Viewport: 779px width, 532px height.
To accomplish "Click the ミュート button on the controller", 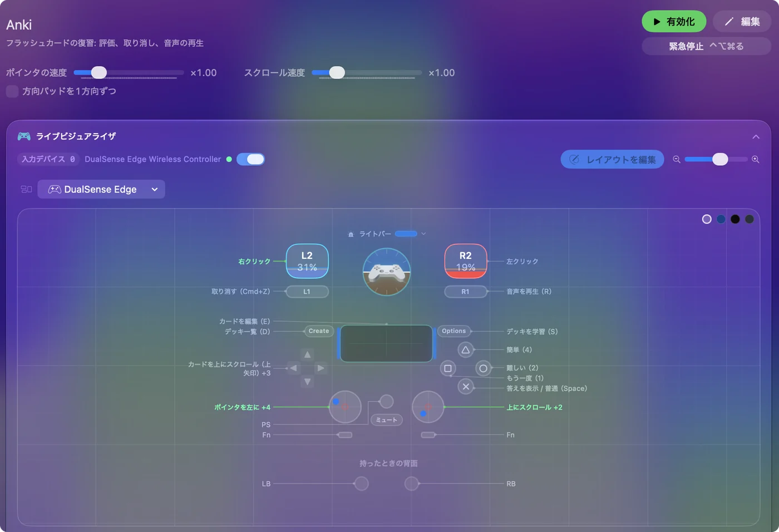I will (387, 420).
